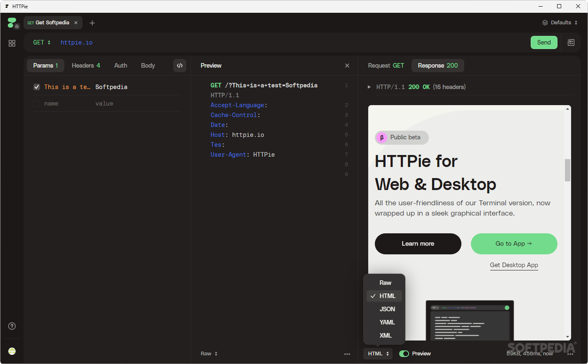Click the scroll down arrow in response preview

[x=568, y=337]
